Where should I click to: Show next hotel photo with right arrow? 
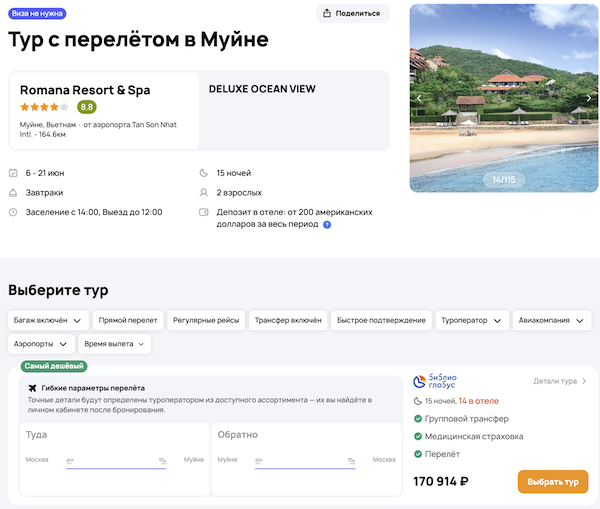pos(589,98)
